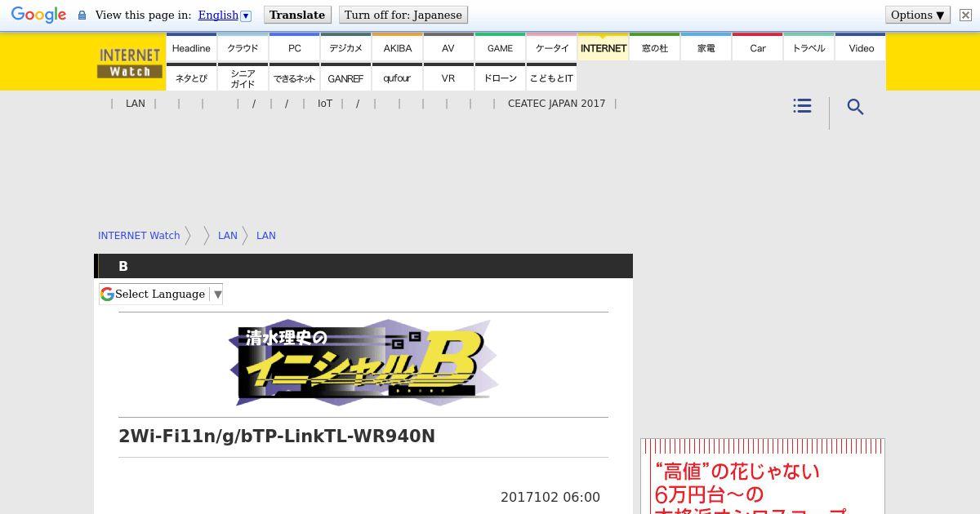Click the red advertisement on the right
This screenshot has height=514, width=980.
(763, 476)
